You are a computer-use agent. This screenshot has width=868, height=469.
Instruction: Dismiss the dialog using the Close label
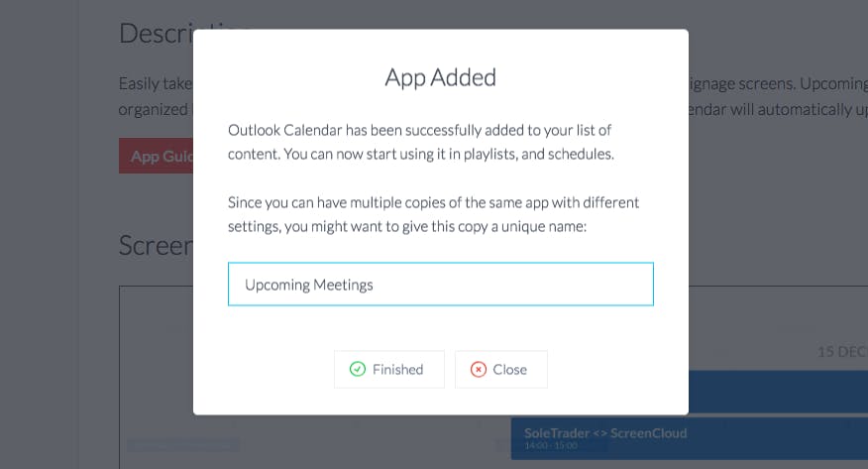tap(510, 369)
